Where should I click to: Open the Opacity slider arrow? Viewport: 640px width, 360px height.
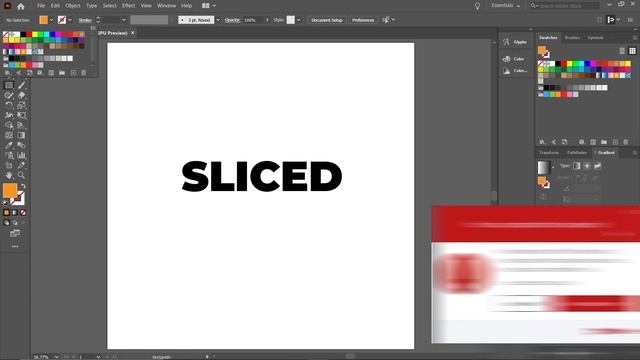pos(267,20)
